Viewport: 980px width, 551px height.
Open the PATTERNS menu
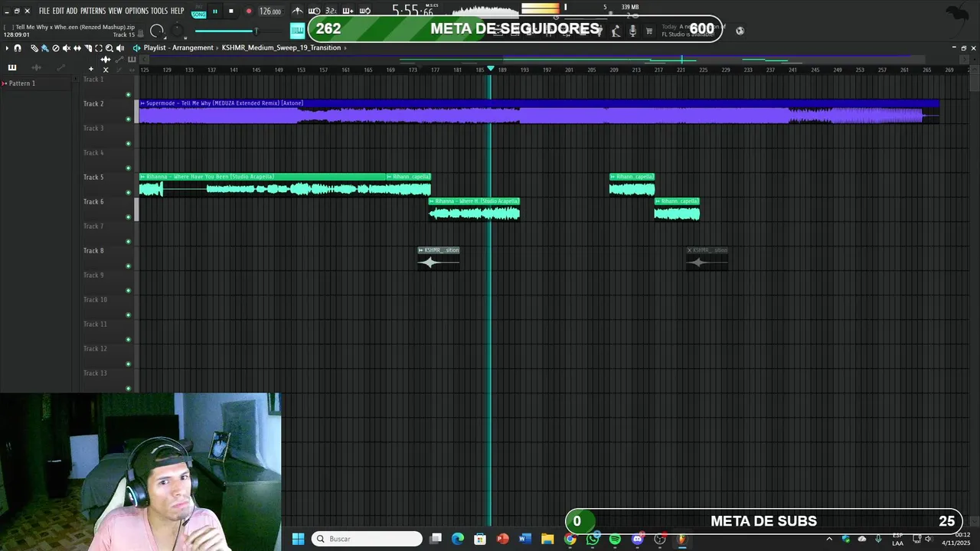pyautogui.click(x=93, y=11)
